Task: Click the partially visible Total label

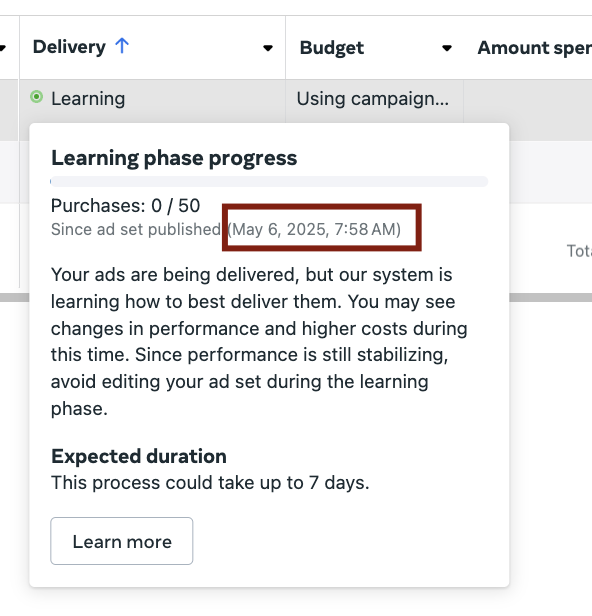Action: click(x=579, y=251)
